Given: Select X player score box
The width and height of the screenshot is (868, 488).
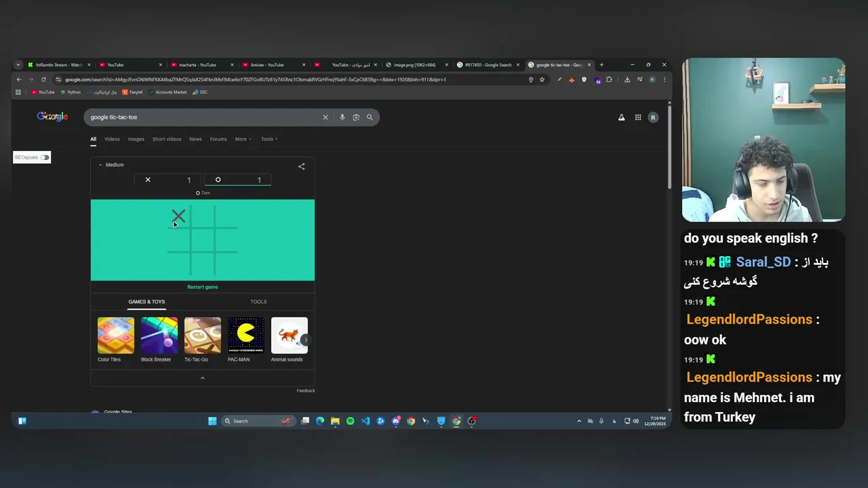Looking at the screenshot, I should [x=168, y=180].
